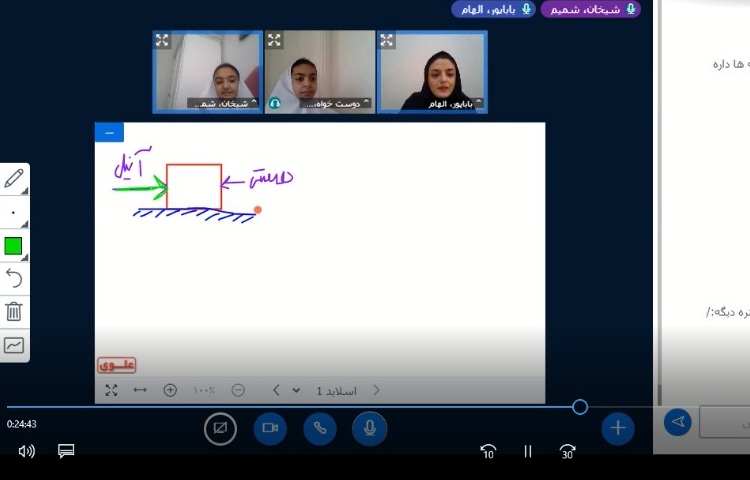Open the slide selection dropdown
Screen dimensions: 750x480
pyautogui.click(x=296, y=390)
